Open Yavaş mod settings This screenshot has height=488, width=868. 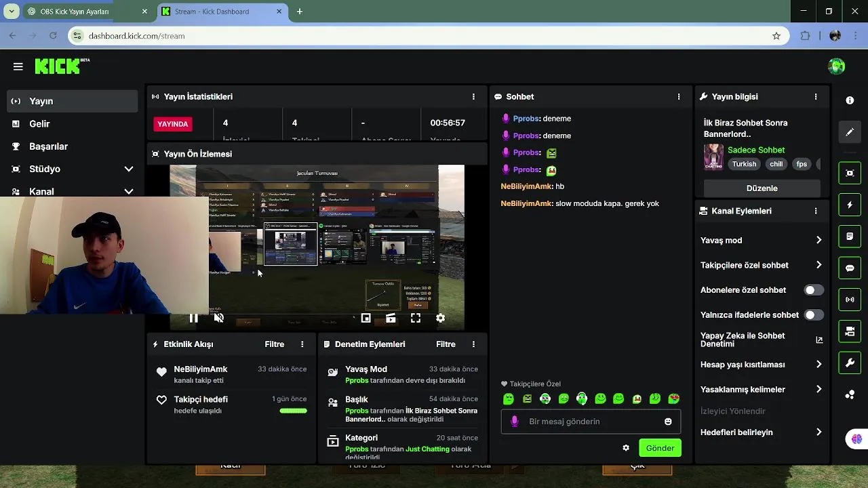761,240
